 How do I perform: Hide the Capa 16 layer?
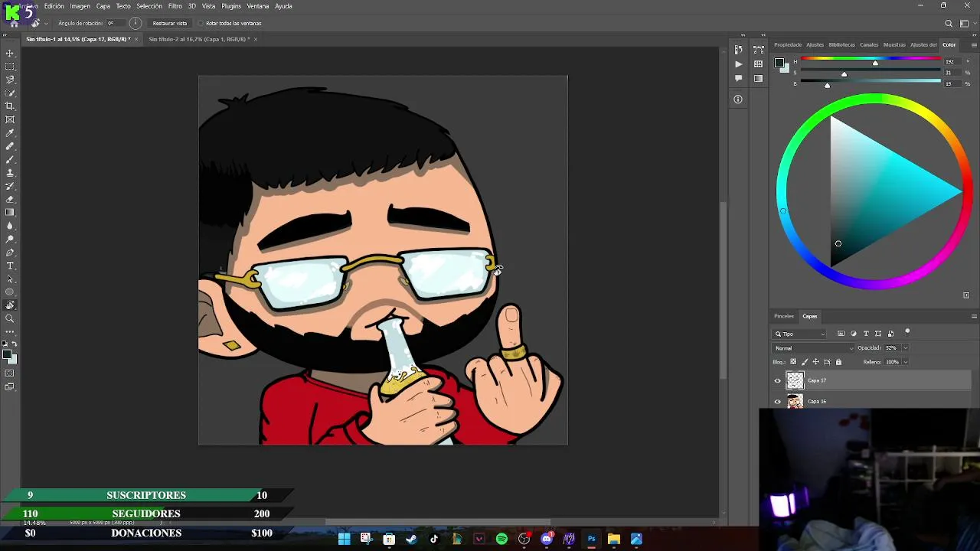point(778,401)
